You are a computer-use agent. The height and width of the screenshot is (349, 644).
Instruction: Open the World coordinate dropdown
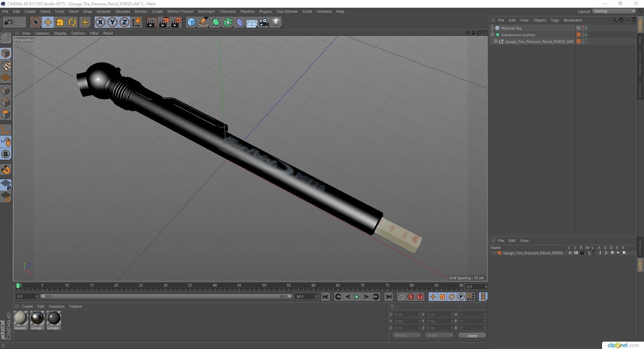(x=407, y=335)
